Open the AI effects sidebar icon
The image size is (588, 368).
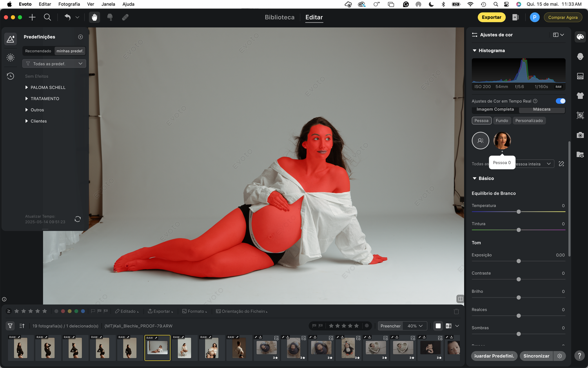(11, 58)
